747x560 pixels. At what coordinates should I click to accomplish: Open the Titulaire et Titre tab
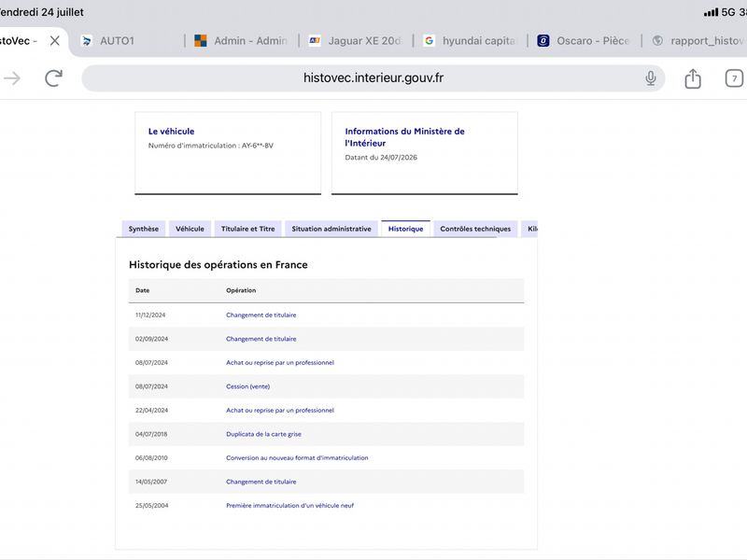coord(247,229)
